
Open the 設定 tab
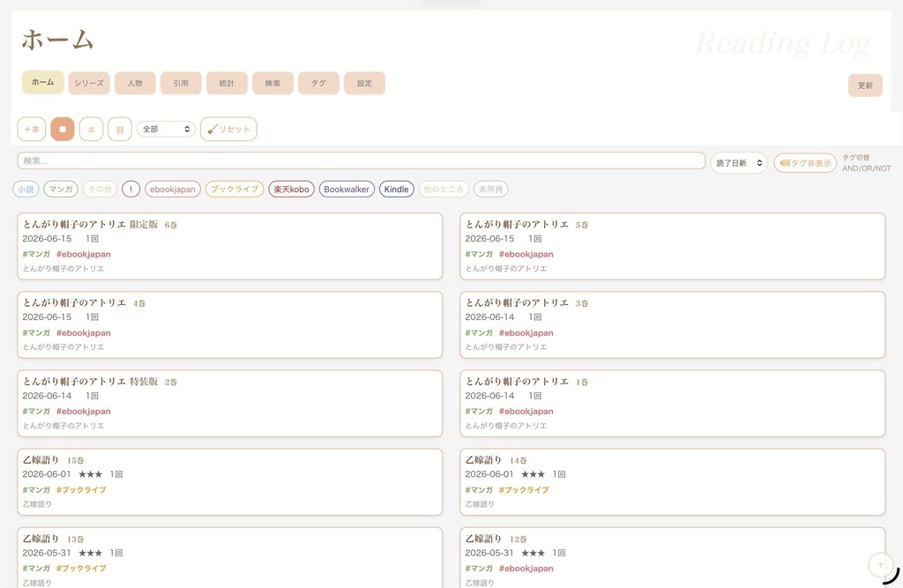click(364, 83)
